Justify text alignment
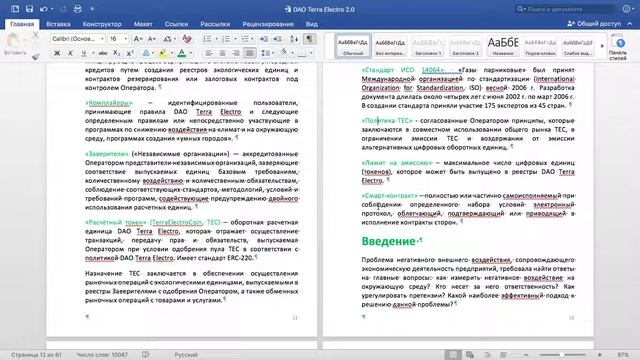640x360 pixels. 249,53
